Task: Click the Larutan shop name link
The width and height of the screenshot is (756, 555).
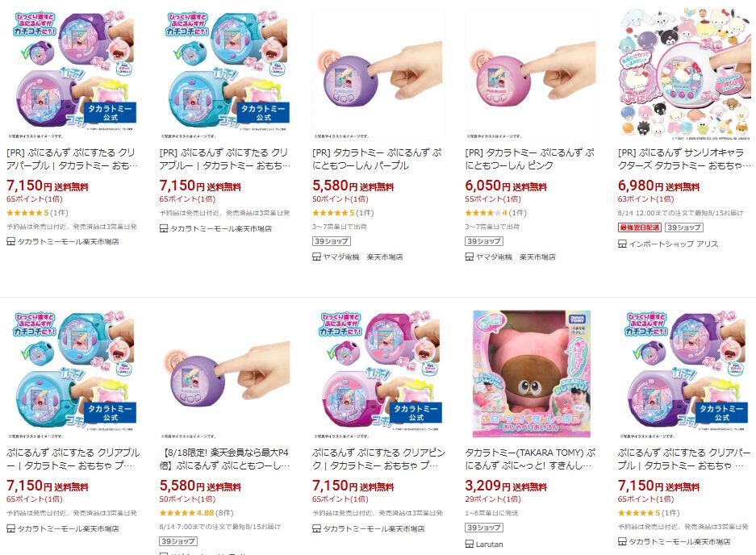Action: coord(490,545)
